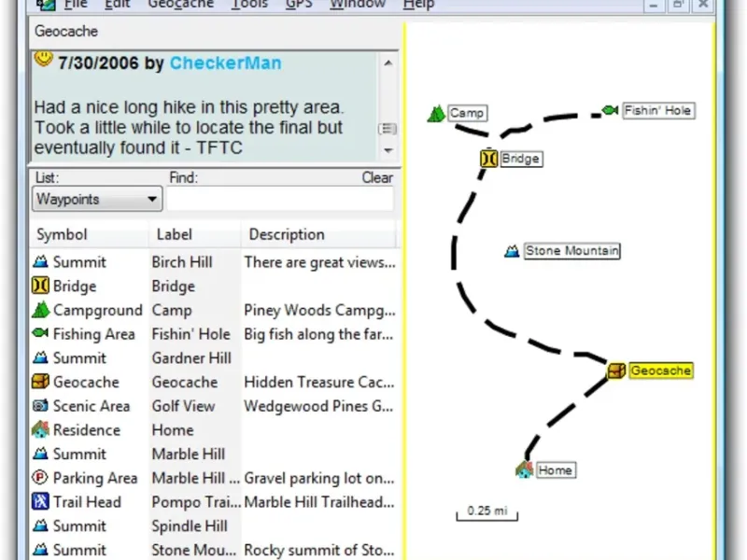
Task: Click log scrollbar down arrow
Action: (388, 150)
